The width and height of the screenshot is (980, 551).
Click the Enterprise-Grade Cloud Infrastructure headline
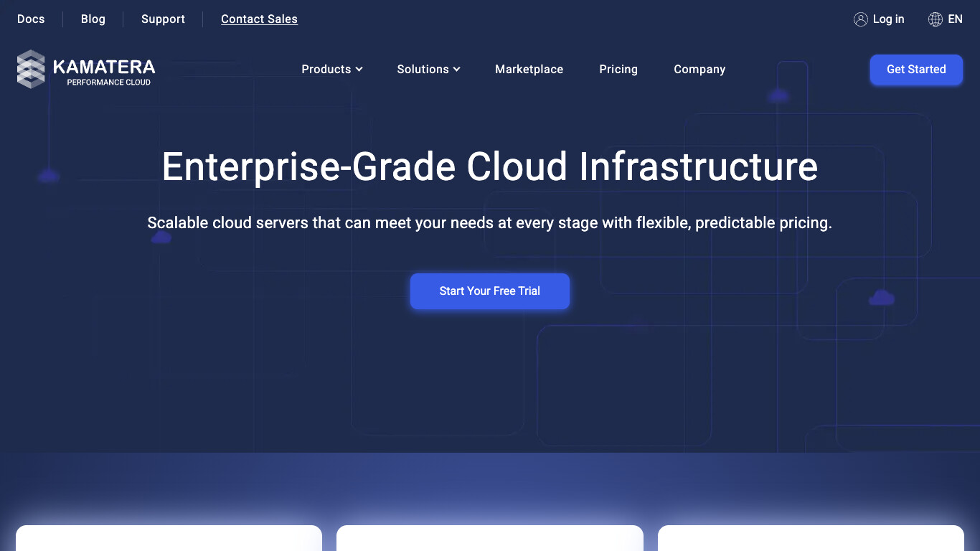pyautogui.click(x=489, y=166)
